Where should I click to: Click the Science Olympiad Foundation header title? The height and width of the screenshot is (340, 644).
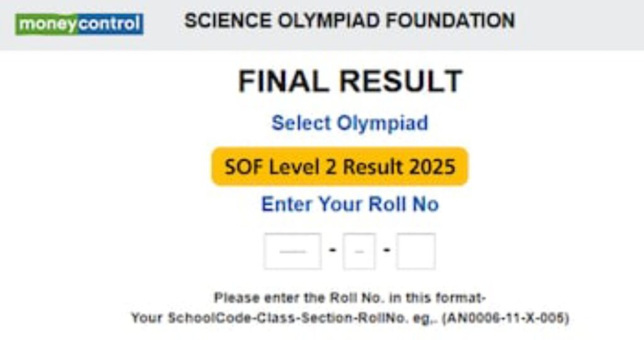click(x=349, y=21)
